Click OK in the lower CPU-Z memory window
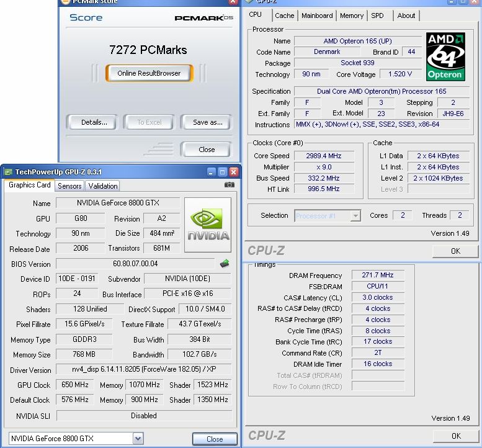Viewport: 482px width, 448px height. point(456,436)
